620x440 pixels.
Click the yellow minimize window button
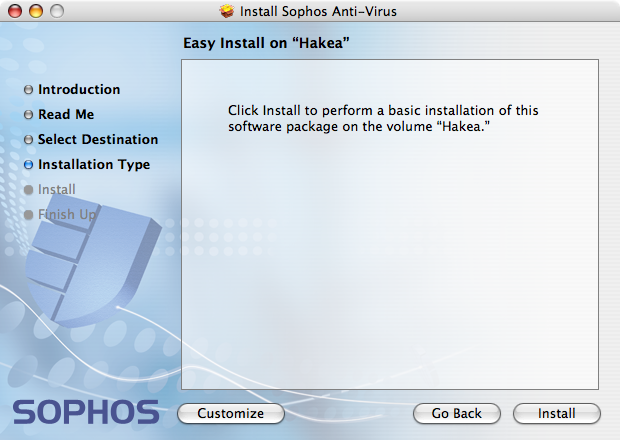pyautogui.click(x=36, y=11)
